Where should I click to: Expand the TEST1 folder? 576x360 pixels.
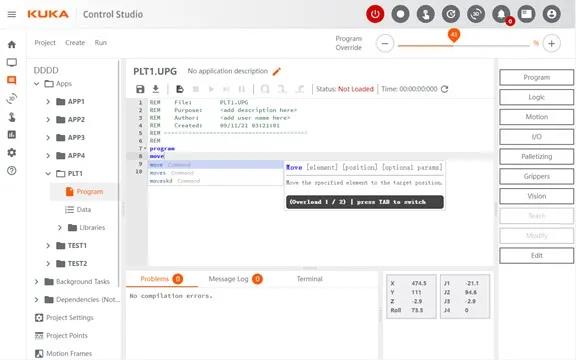click(48, 245)
